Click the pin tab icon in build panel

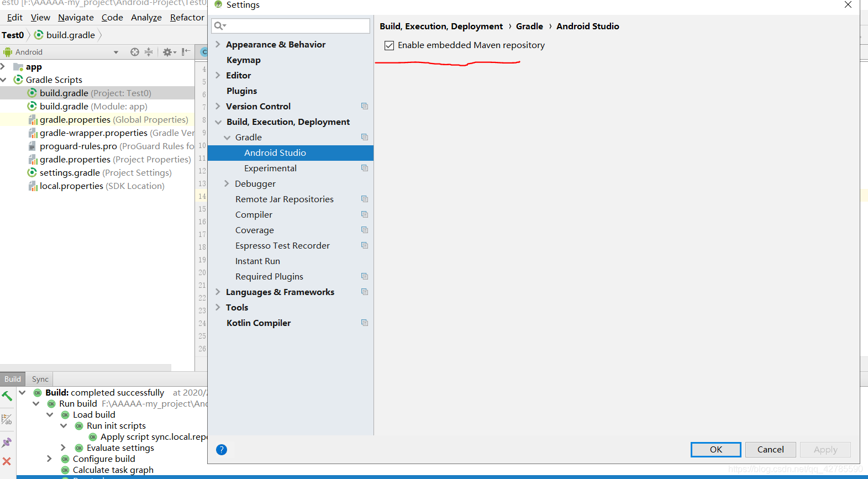(x=7, y=443)
